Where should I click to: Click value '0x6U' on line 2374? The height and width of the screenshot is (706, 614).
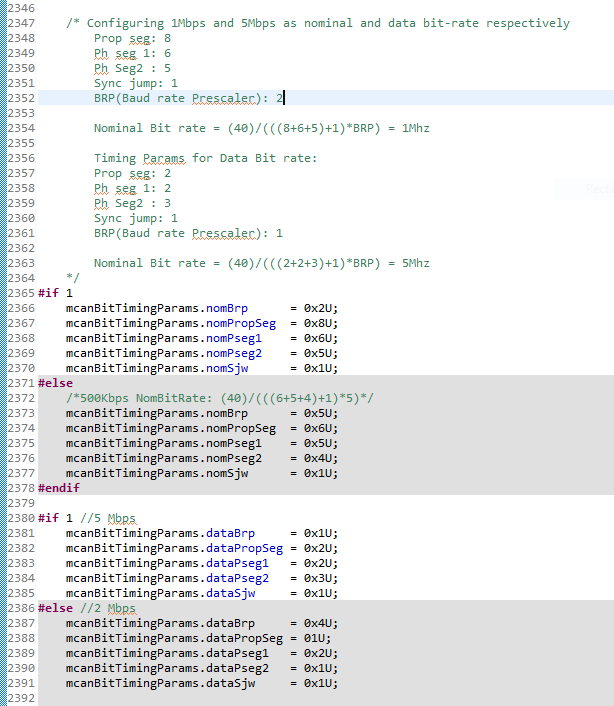pyautogui.click(x=317, y=428)
